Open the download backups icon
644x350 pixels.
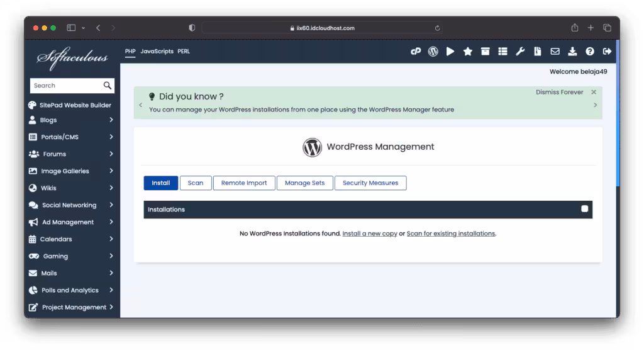click(572, 52)
